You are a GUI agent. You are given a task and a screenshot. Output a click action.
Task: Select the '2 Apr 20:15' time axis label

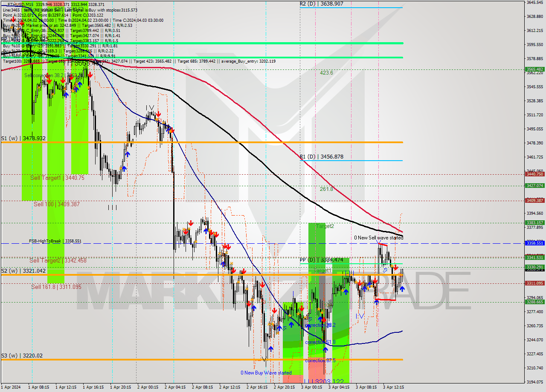click(285, 388)
